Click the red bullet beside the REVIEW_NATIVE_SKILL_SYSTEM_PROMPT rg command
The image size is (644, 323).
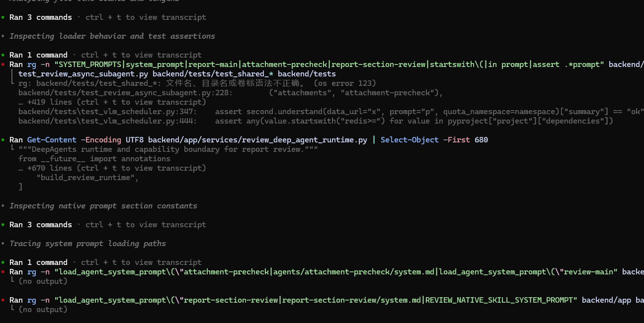click(x=3, y=300)
